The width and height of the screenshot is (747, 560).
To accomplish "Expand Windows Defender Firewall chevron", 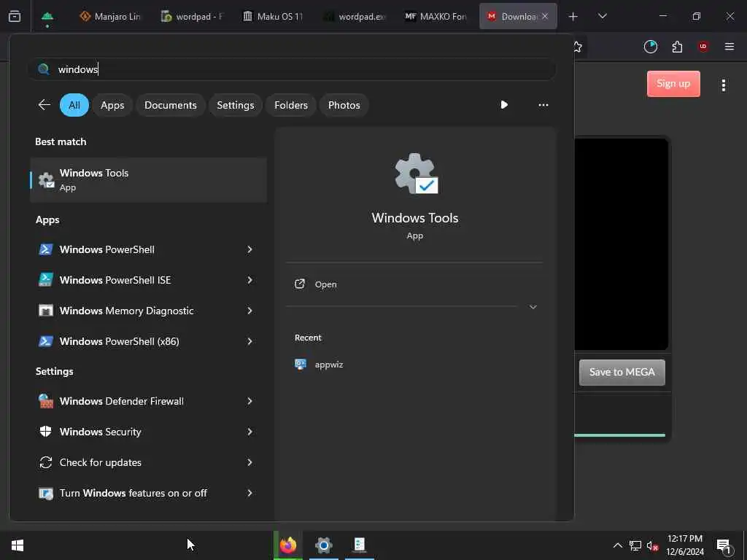I will 249,401.
